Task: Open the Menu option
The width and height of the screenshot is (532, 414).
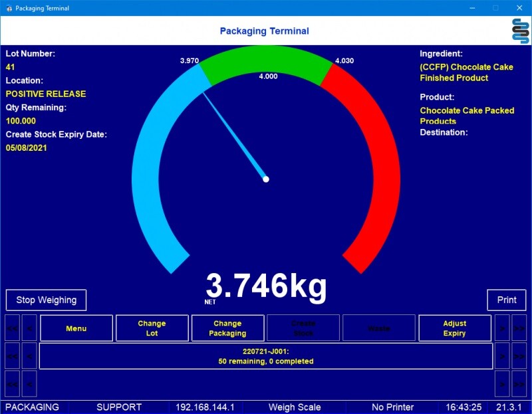Action: coord(76,328)
